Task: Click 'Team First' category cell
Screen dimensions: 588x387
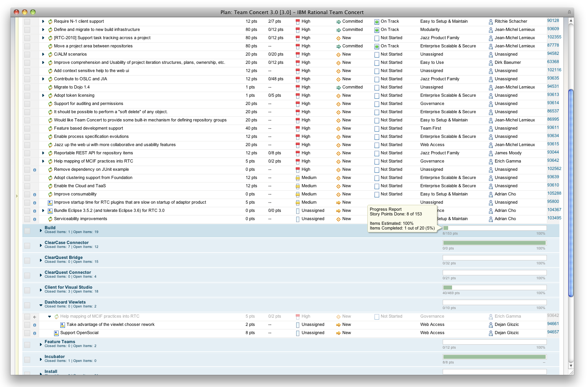Action: coord(431,128)
